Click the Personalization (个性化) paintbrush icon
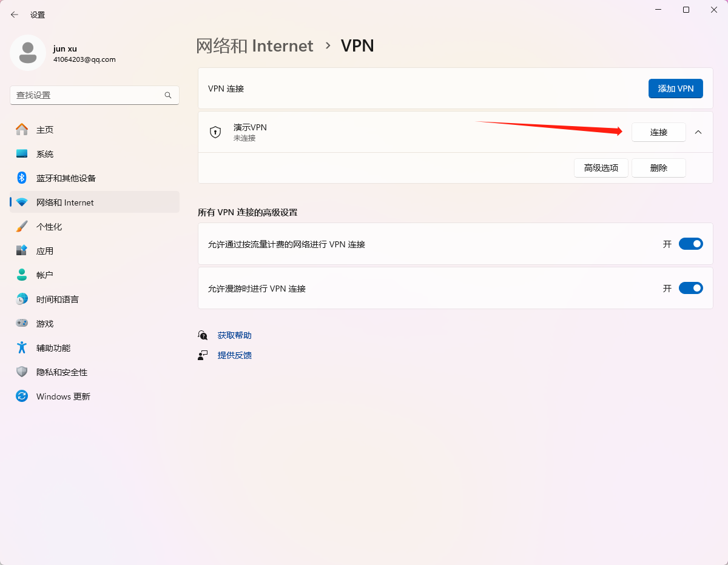Screen dimensions: 728x565 pyautogui.click(x=22, y=227)
